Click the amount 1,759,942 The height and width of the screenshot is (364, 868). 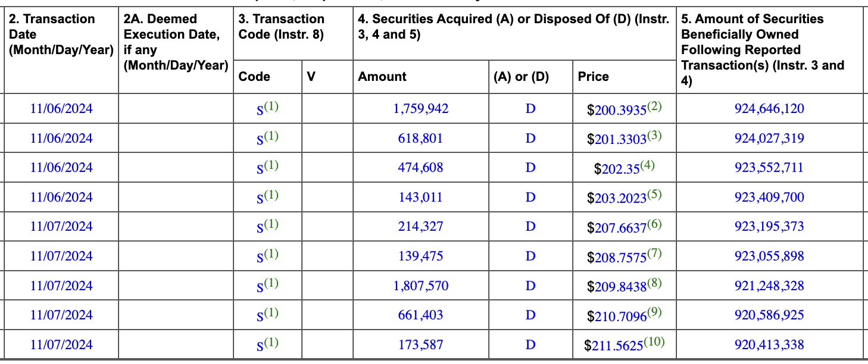click(420, 109)
